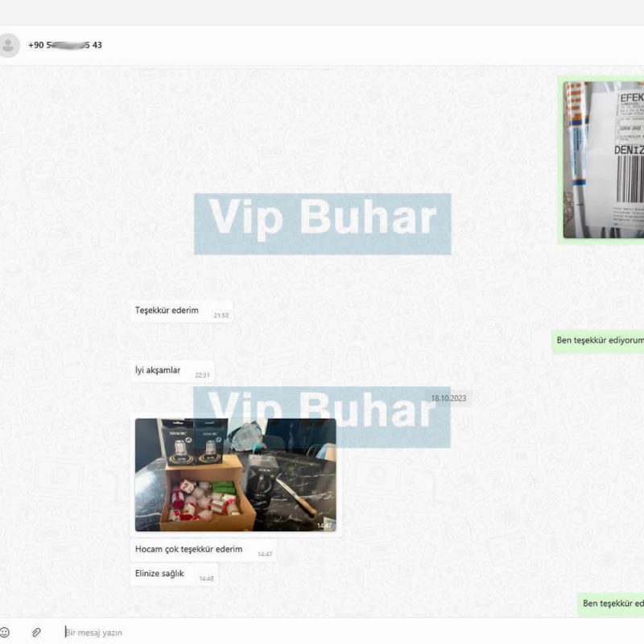This screenshot has width=644, height=644.
Task: Open the contact's profile avatar
Action: coord(8,45)
